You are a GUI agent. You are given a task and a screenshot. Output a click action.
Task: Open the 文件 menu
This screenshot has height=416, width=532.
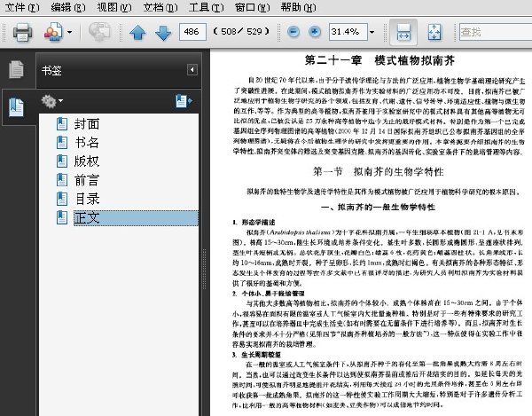pos(22,7)
